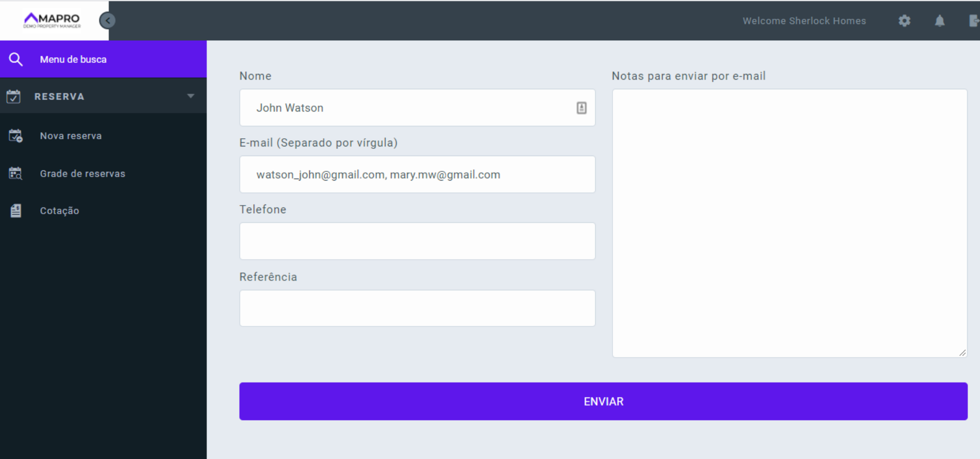Screen dimensions: 980x459
Task: Open the Grade de reservas menu entry
Action: (x=82, y=173)
